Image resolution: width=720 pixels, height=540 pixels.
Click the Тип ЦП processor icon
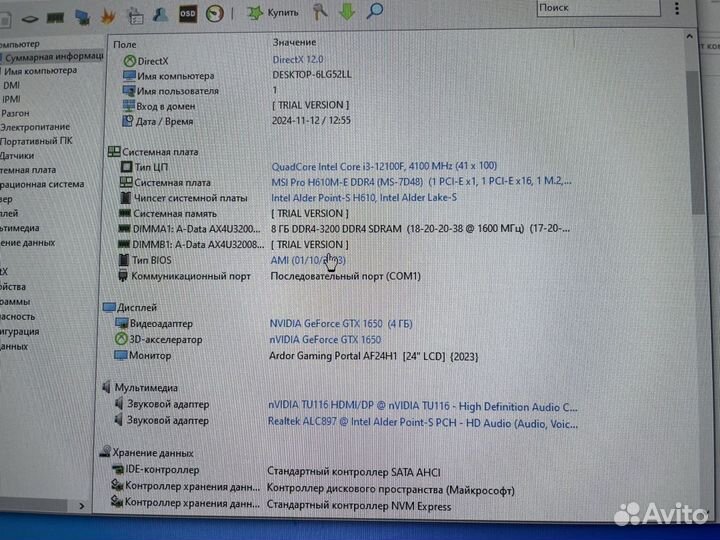click(126, 167)
